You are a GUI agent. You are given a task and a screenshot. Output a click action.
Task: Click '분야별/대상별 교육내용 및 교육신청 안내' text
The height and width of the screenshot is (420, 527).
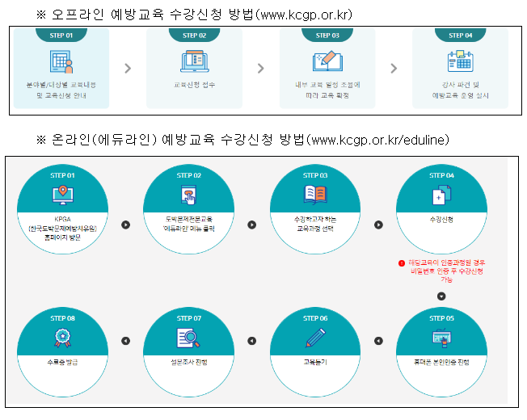click(x=61, y=90)
